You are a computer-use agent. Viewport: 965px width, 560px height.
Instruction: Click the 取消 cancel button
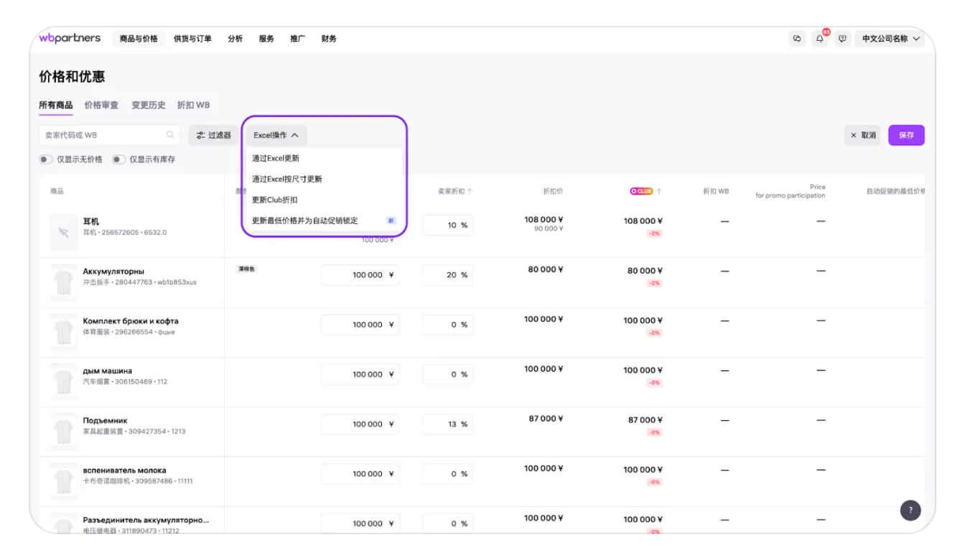[862, 135]
